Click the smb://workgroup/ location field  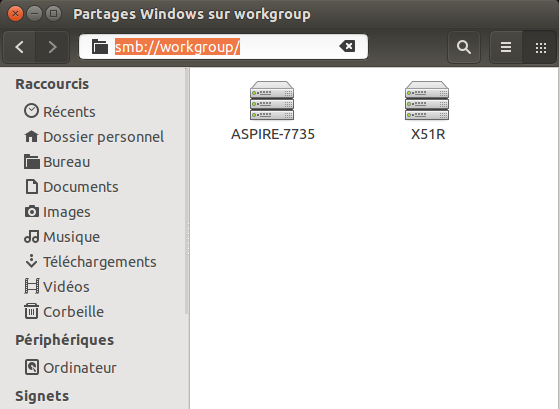[223, 47]
